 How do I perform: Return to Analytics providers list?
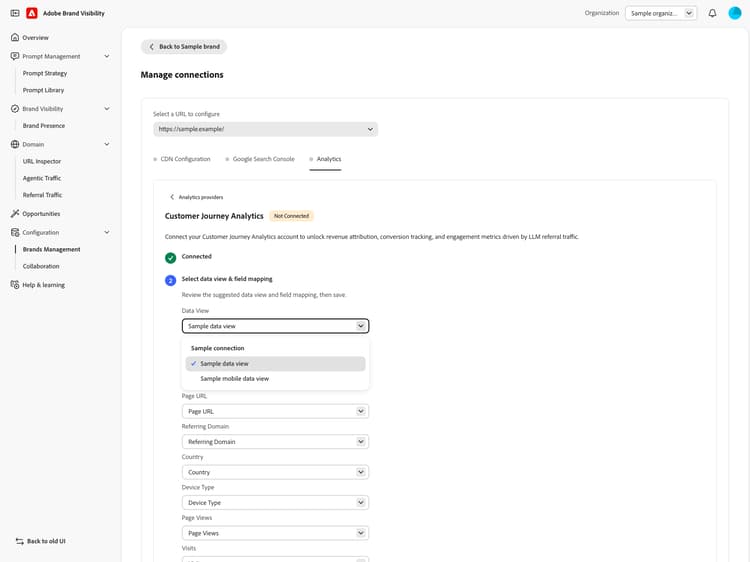coord(197,197)
